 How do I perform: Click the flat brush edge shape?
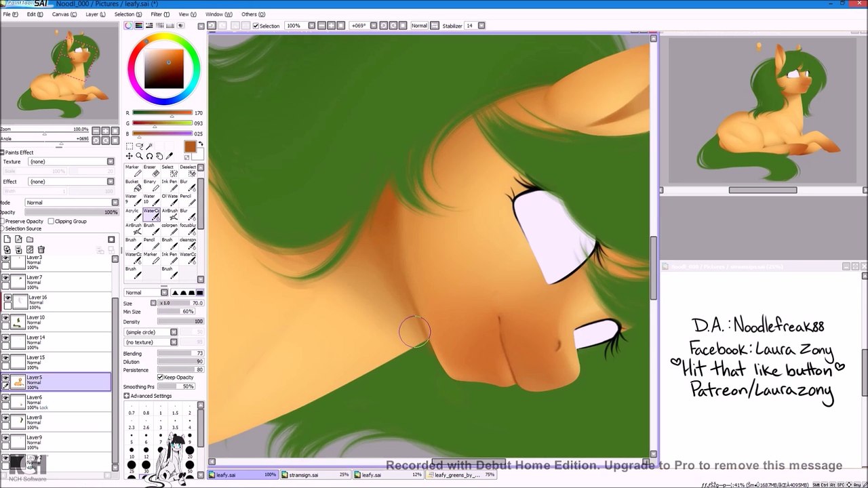coord(199,293)
